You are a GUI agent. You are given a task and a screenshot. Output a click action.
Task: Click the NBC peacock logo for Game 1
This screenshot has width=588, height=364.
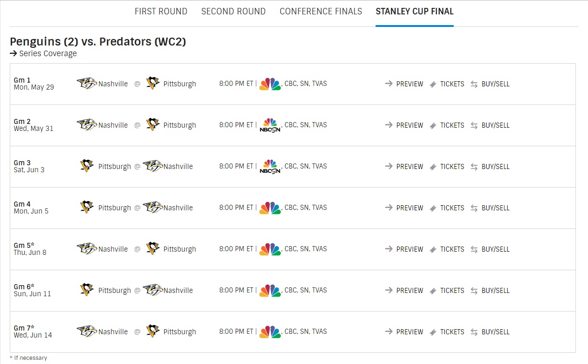(270, 84)
